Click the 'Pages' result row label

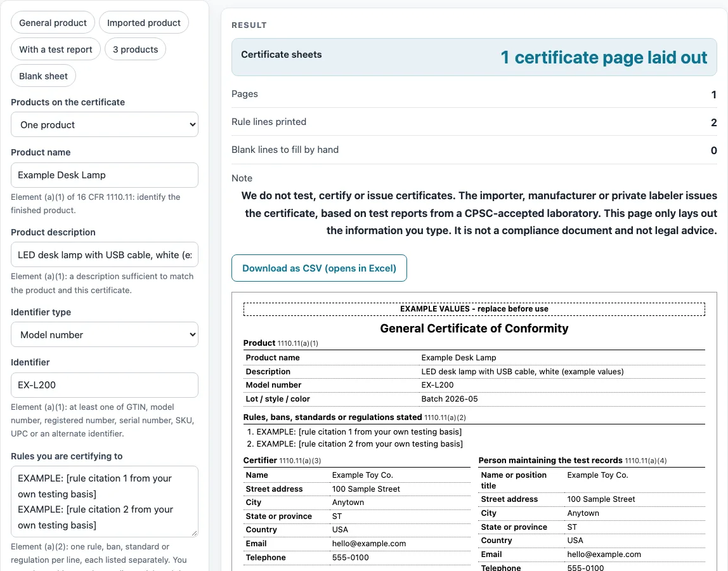245,94
